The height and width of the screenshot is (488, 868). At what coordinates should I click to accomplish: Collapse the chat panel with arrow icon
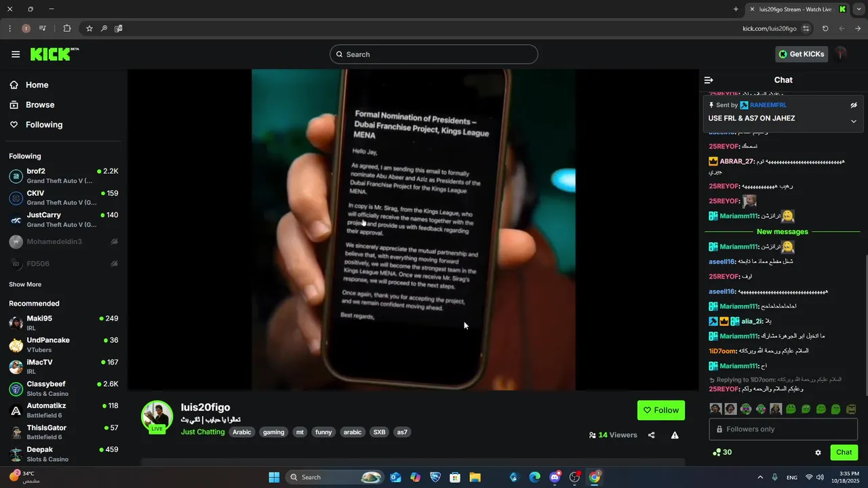[709, 80]
